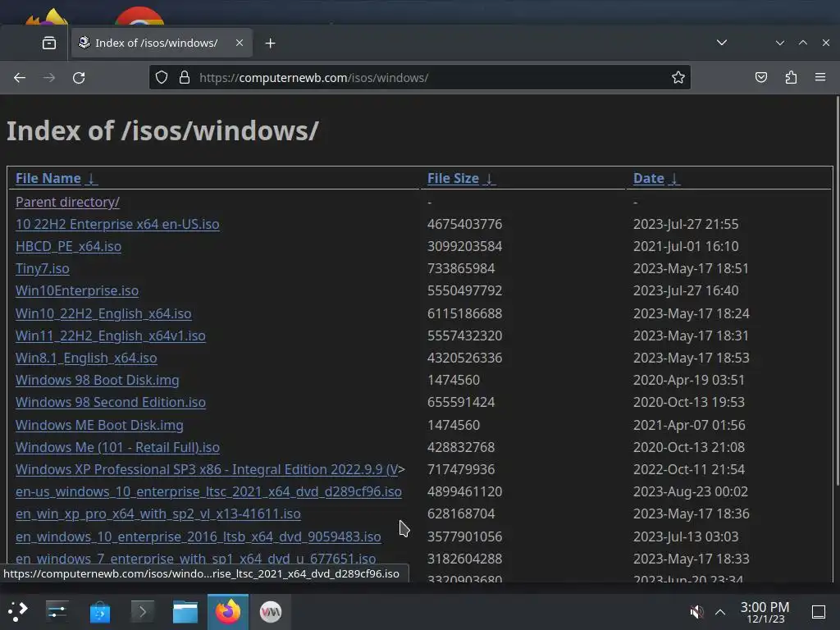Sort listing by File Size
Viewport: 840px width, 630px height.
[x=453, y=178]
